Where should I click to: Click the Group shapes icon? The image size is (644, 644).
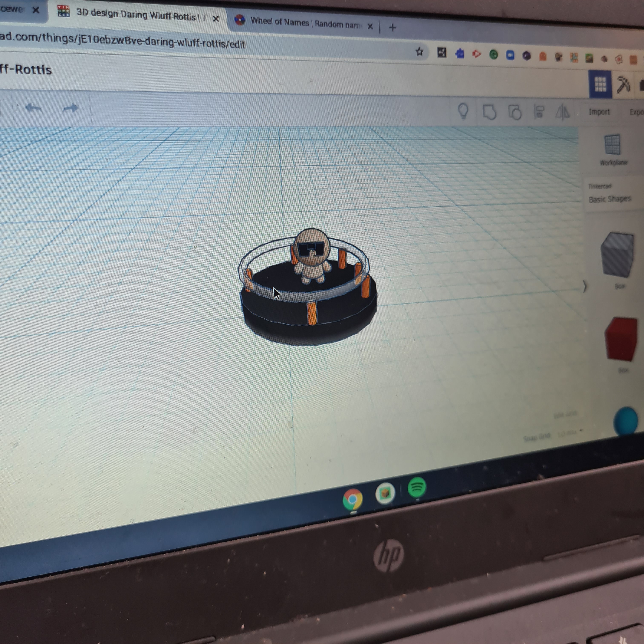(489, 112)
